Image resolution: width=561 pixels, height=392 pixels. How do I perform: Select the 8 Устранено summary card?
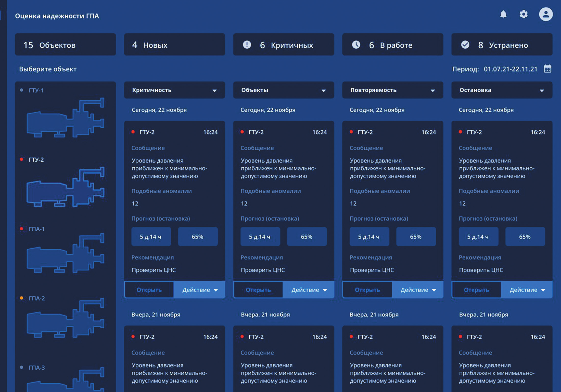502,45
